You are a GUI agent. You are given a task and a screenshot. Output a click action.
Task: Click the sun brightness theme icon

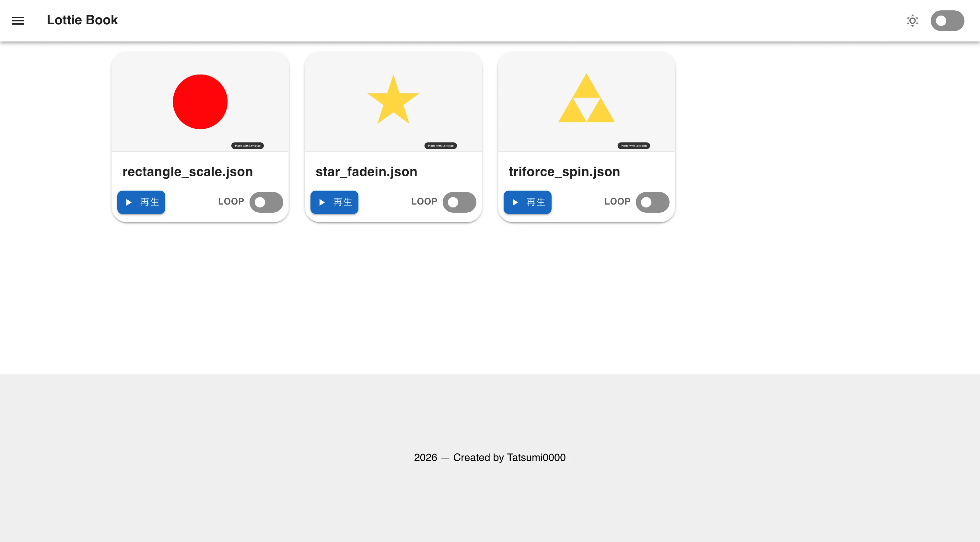tap(912, 20)
